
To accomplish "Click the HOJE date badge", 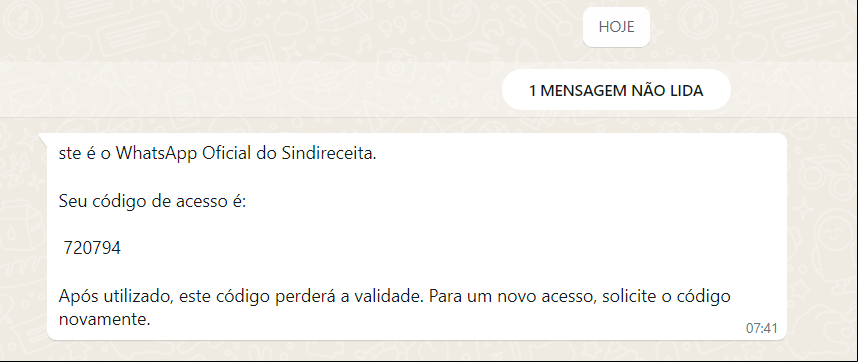I will point(616,27).
